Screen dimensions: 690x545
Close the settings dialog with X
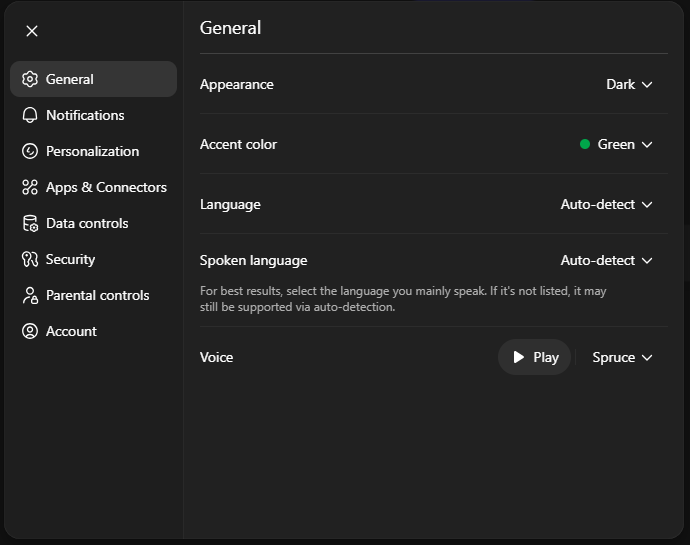coord(32,31)
